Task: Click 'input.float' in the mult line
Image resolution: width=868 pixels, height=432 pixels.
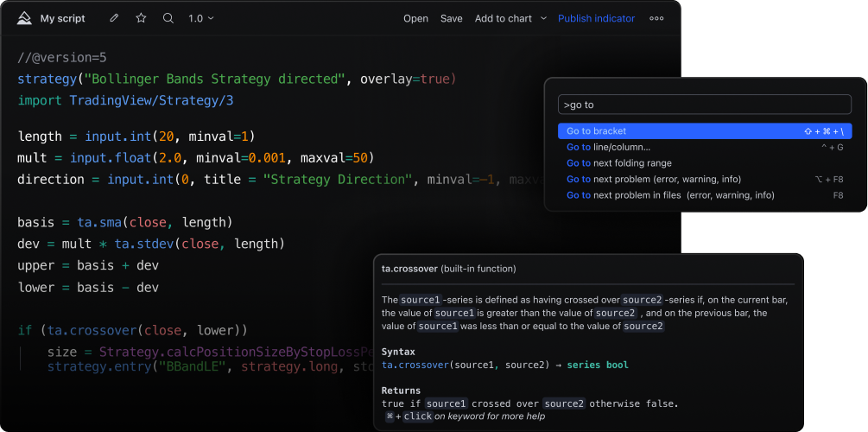Action: tap(111, 158)
